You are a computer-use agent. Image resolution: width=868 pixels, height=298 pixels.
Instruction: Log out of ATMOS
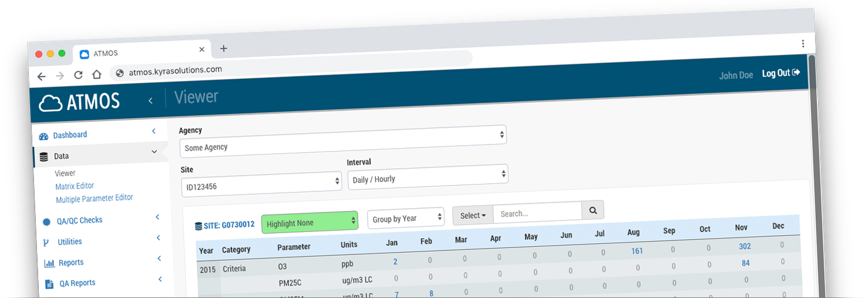(780, 73)
